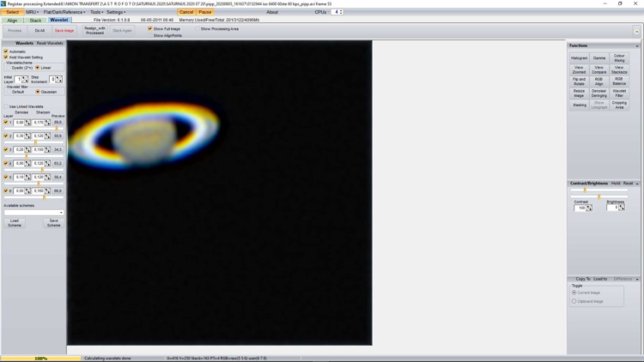The image size is (644, 362).
Task: Toggle the wavelet layer 1 checkbox
Action: [6, 123]
